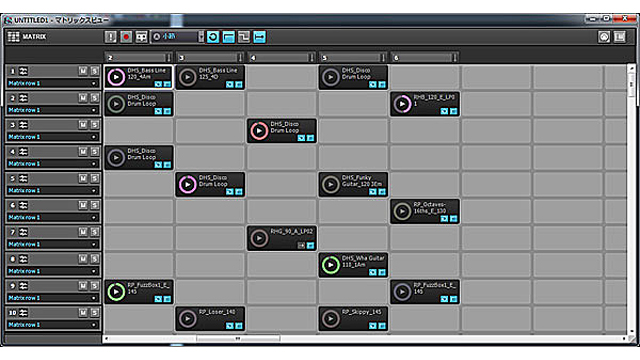
Task: Open the trigger resolution dropdown in toolbar
Action: [x=201, y=37]
